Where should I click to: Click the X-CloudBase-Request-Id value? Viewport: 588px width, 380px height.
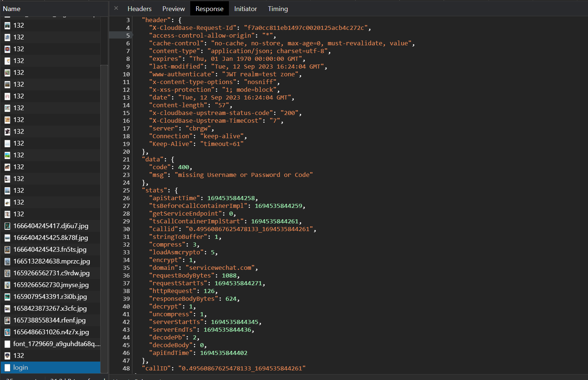(306, 28)
